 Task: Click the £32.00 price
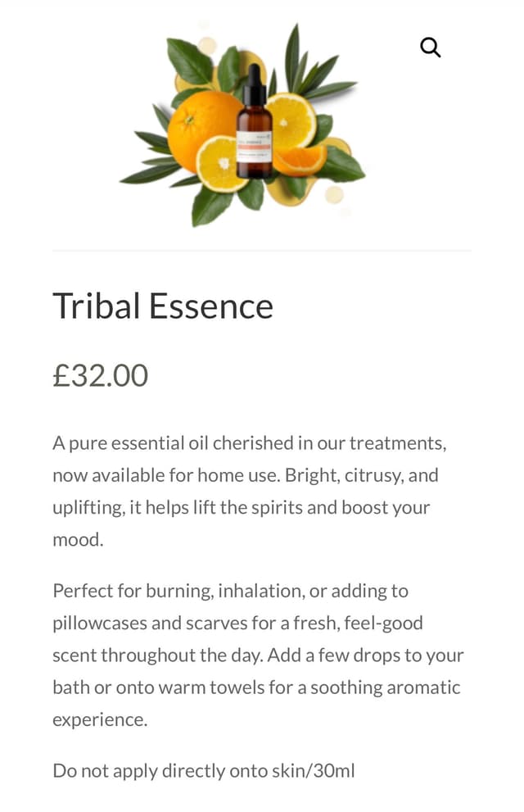(100, 375)
